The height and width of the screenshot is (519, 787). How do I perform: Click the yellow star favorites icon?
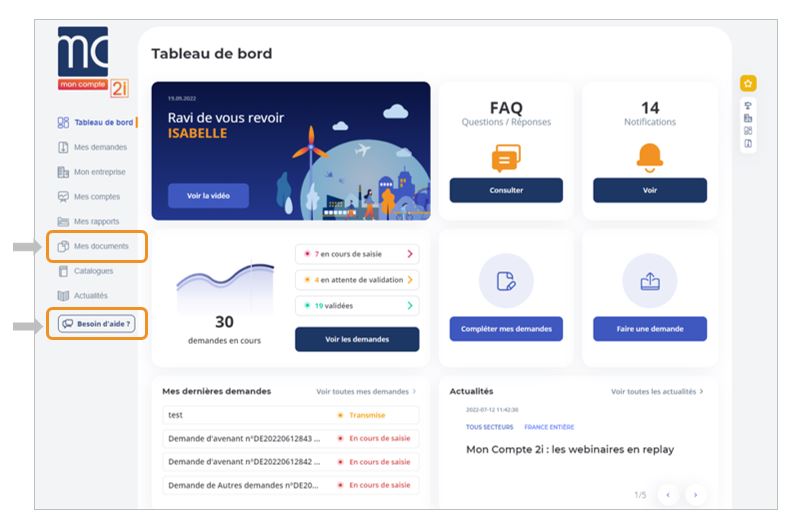(x=748, y=83)
